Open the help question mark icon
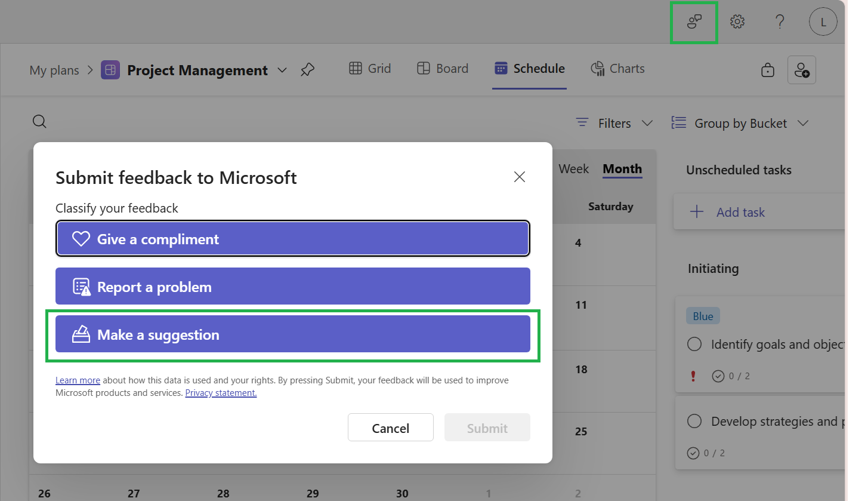The height and width of the screenshot is (501, 868). (780, 22)
